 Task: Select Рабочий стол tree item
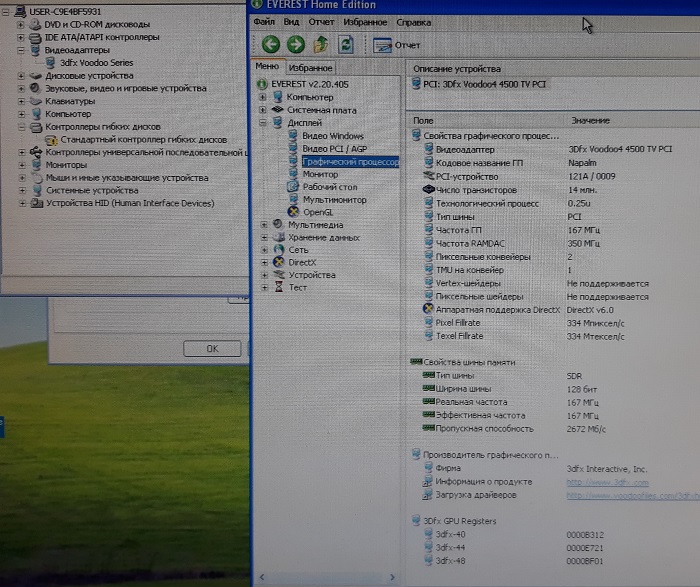click(x=330, y=187)
